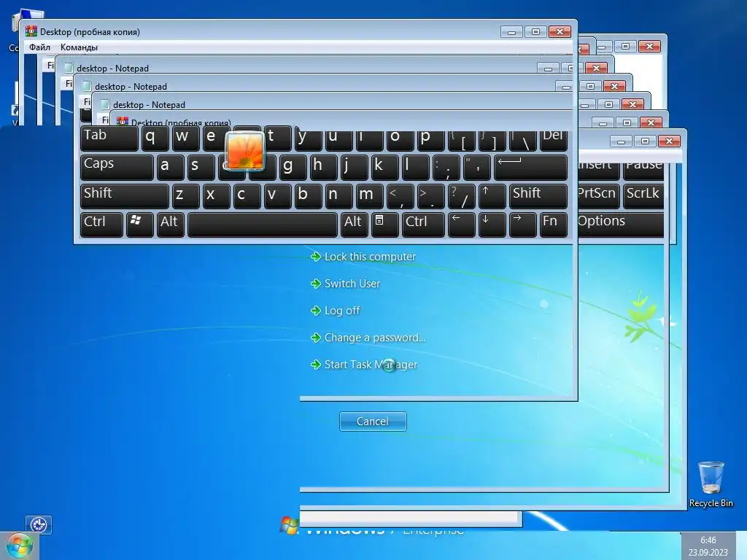Hit the left arrow key

(461, 225)
